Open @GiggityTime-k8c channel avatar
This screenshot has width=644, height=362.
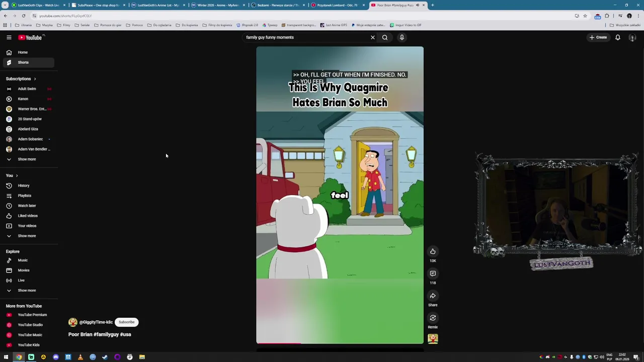pyautogui.click(x=73, y=322)
